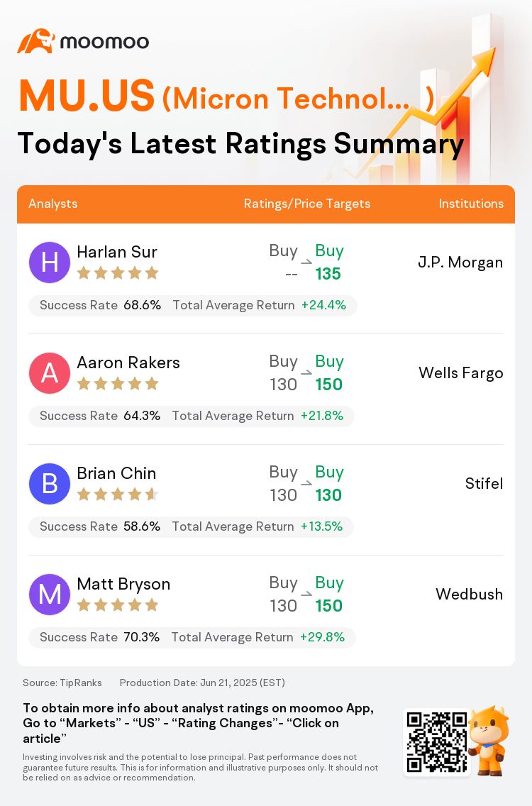
Task: Click Matt Bryson's purple M avatar
Action: [x=50, y=595]
